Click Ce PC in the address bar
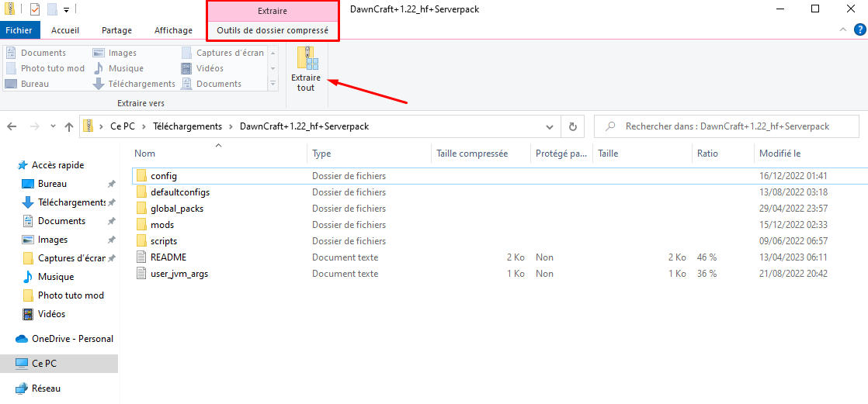This screenshot has height=404, width=868. point(123,126)
